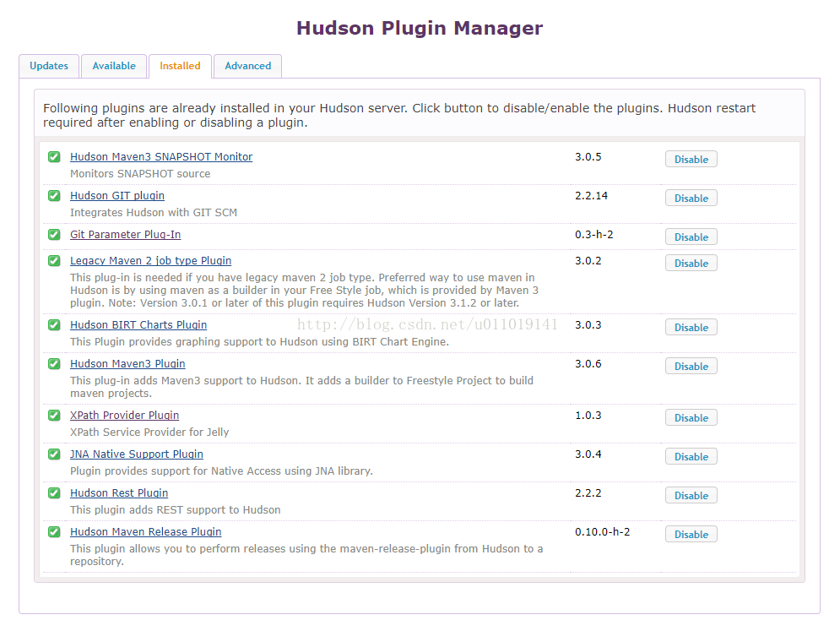Screen dimensions: 840x631
Task: Open the Hudson Maven3 Plugin link
Action: tap(127, 363)
